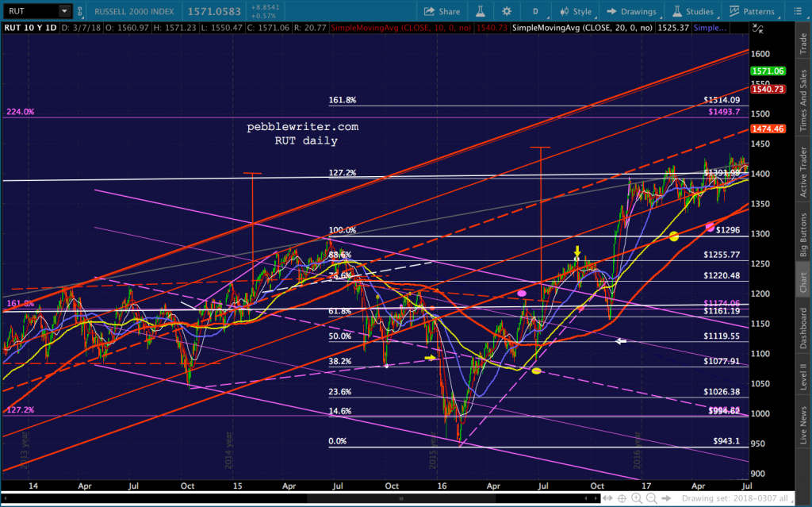Open the symbol selector dropdown arrow

[64, 11]
